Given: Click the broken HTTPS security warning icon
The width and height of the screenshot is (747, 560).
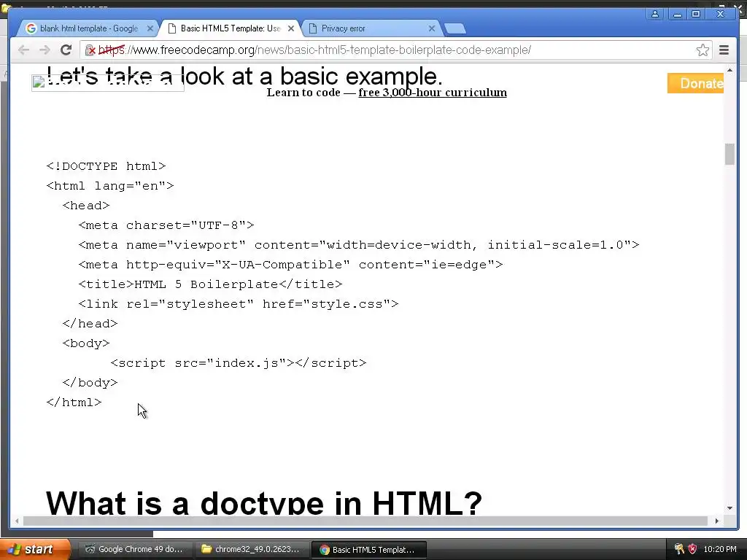Looking at the screenshot, I should (x=90, y=50).
